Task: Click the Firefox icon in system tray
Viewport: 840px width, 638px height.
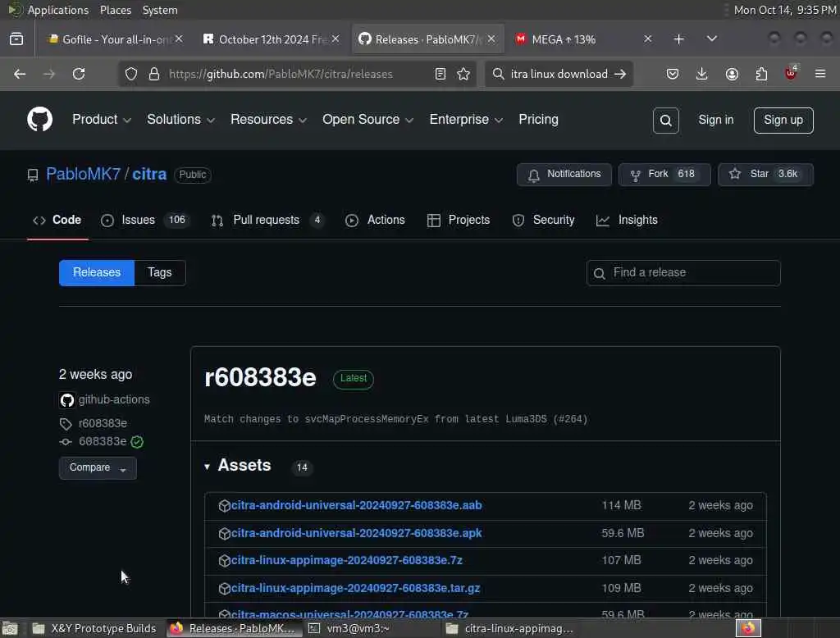Action: tap(748, 628)
